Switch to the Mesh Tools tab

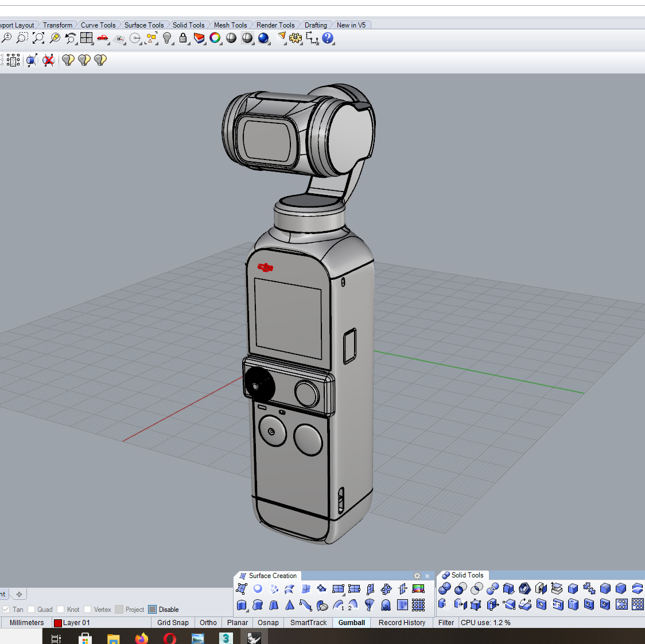click(230, 25)
